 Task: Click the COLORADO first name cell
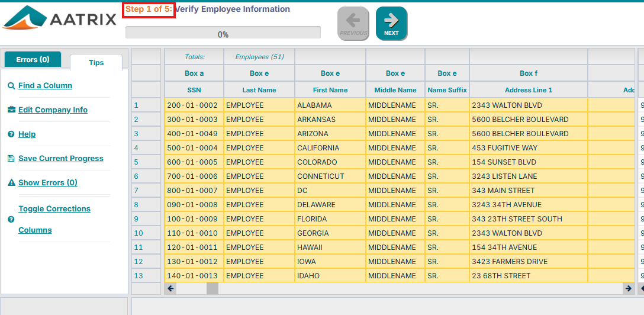(330, 162)
